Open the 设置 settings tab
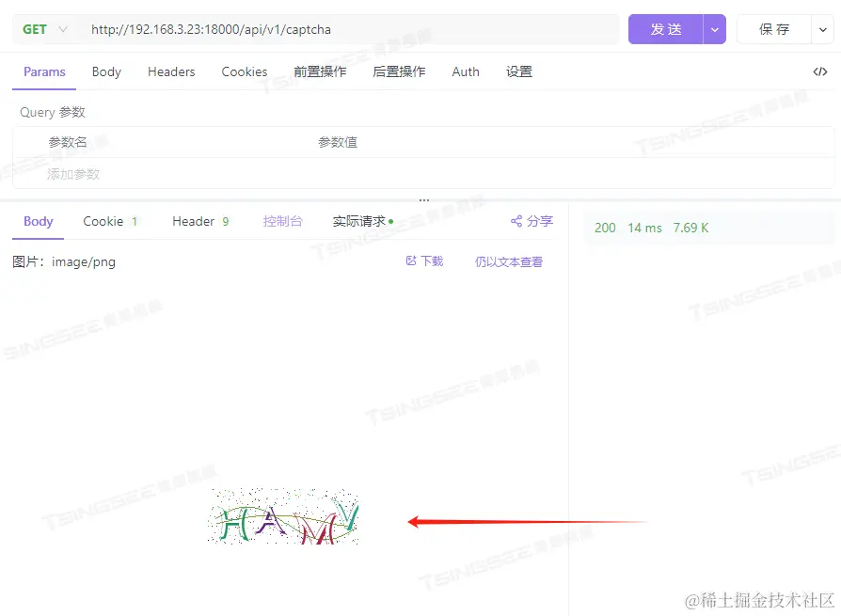Screen dimensions: 841x616 click(519, 71)
